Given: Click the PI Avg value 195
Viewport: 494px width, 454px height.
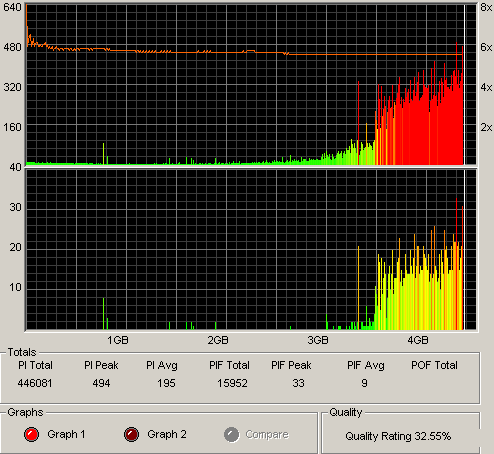Looking at the screenshot, I should point(166,383).
